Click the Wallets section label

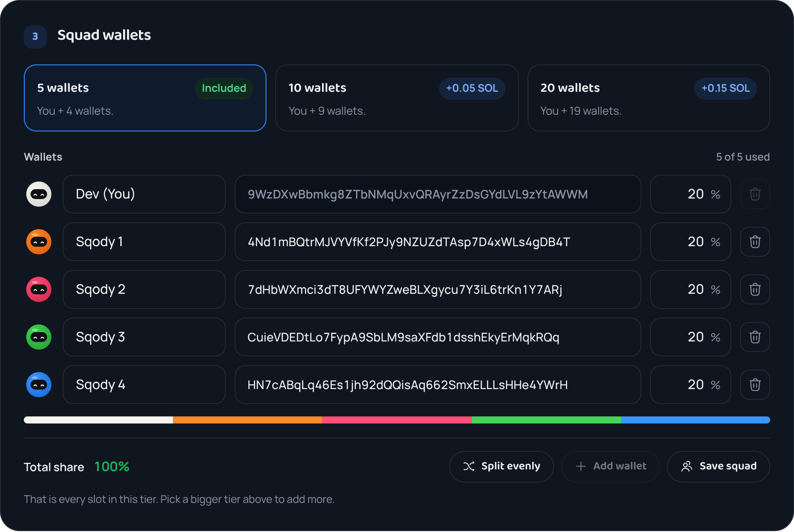[x=43, y=157]
